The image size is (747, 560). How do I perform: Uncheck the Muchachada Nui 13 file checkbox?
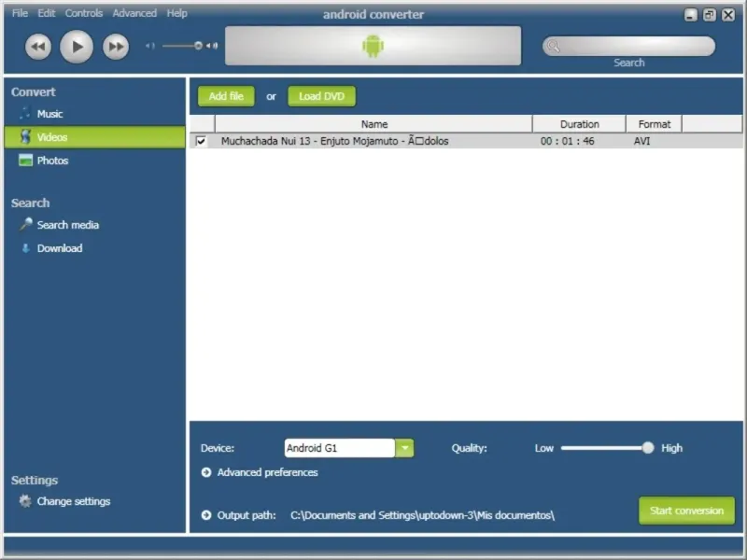201,141
